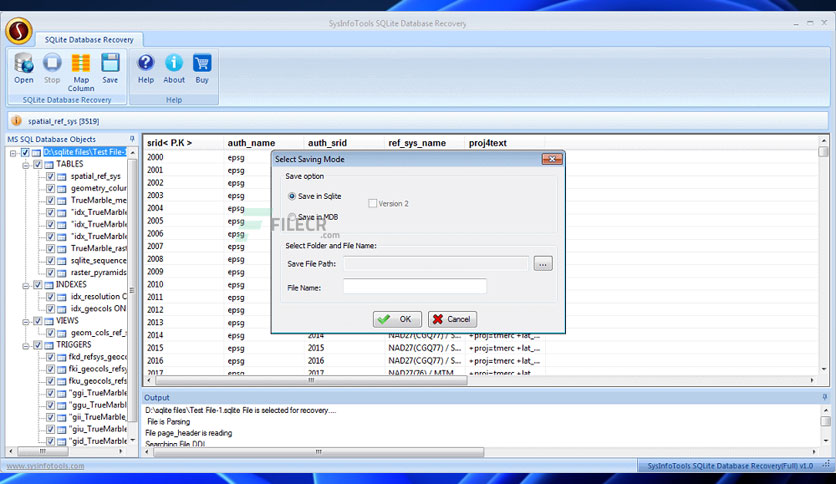The width and height of the screenshot is (836, 484).
Task: Collapse the VIEWS tree node
Action: pos(26,322)
